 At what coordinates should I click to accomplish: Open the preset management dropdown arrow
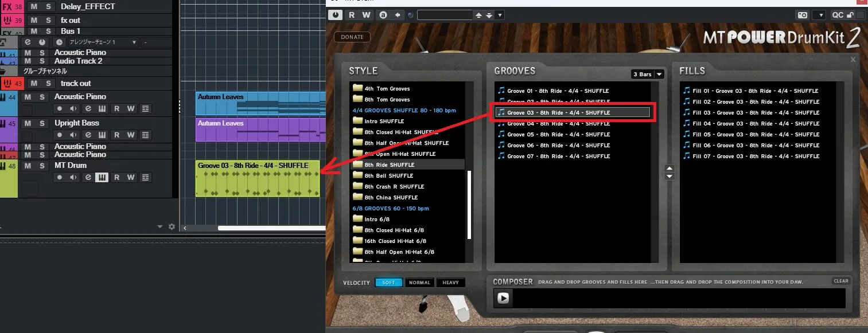pos(500,15)
